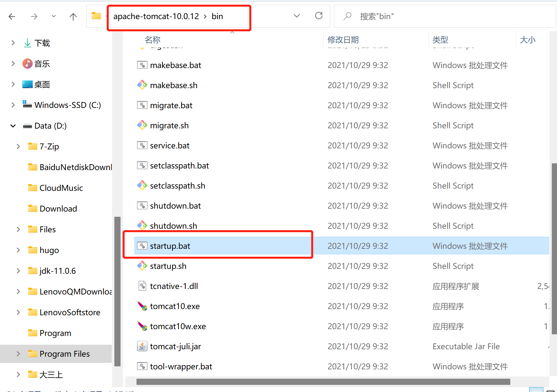Viewport: 557px width, 392px height.
Task: Open the CloudMusic folder in the sidebar
Action: click(61, 188)
